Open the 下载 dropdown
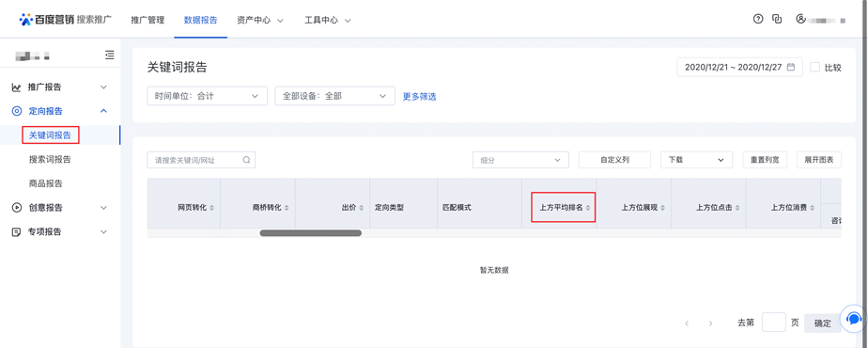Screen dimensions: 868x348 pyautogui.click(x=696, y=160)
